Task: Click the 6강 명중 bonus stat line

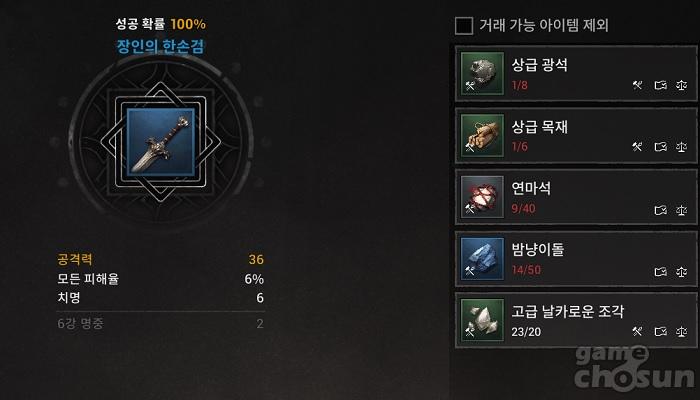Action: (160, 323)
